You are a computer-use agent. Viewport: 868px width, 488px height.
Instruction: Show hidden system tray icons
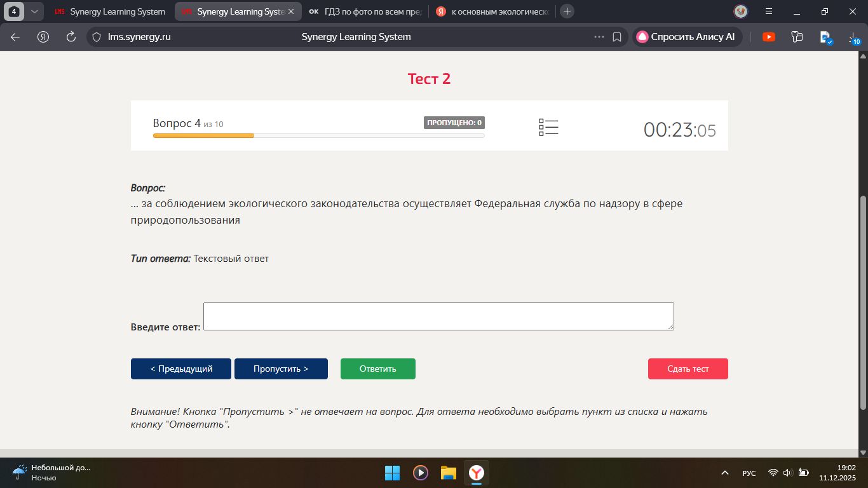tap(724, 473)
